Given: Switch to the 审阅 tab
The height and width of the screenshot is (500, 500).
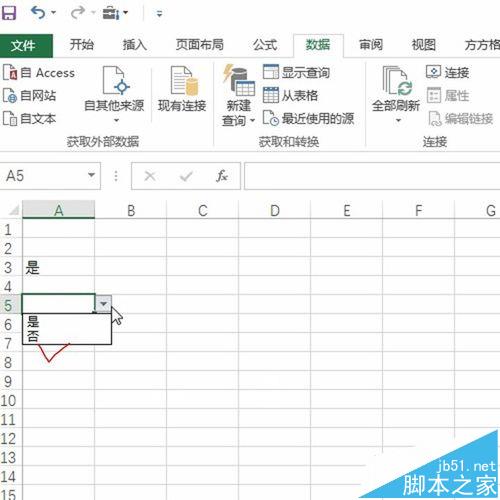Looking at the screenshot, I should [371, 45].
